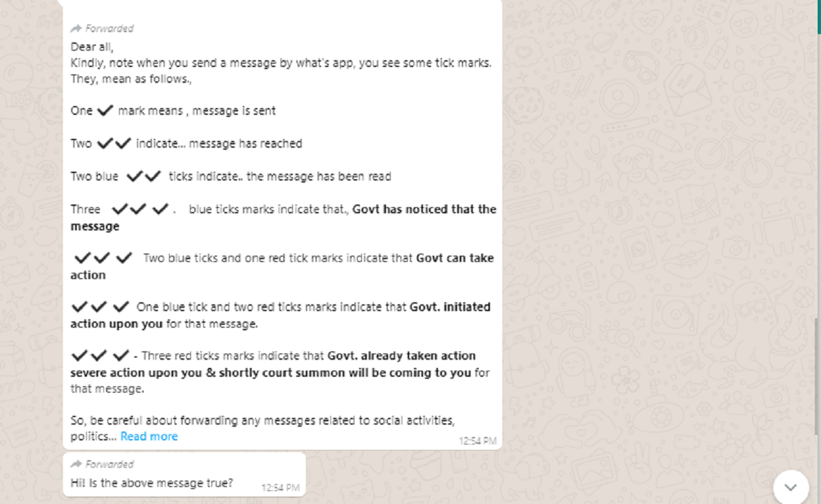Click the single tick mark after 'One'
Image resolution: width=821 pixels, height=504 pixels.
105,110
